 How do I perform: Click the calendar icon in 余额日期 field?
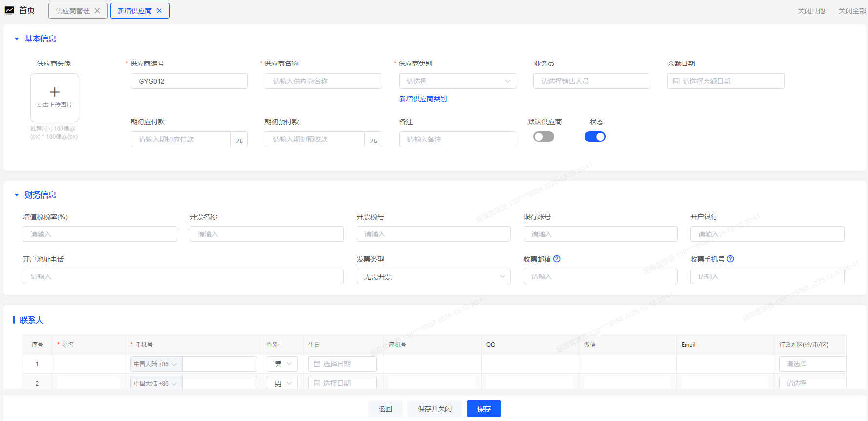point(676,81)
